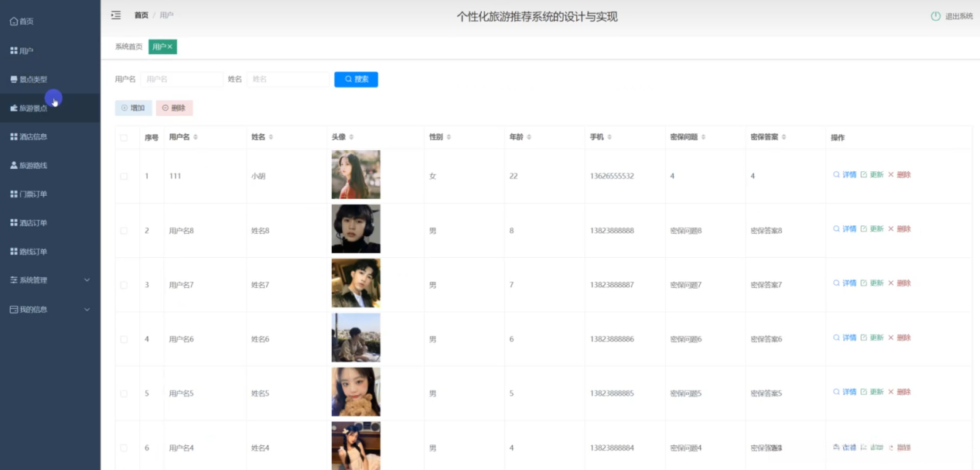
Task: Check the row for 用户名8
Action: 124,231
